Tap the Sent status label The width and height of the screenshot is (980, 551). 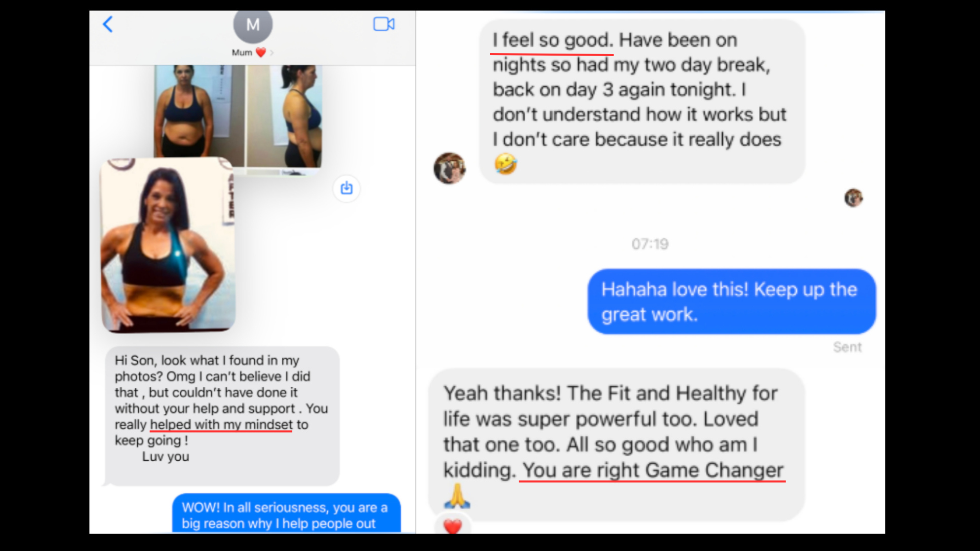(x=847, y=347)
